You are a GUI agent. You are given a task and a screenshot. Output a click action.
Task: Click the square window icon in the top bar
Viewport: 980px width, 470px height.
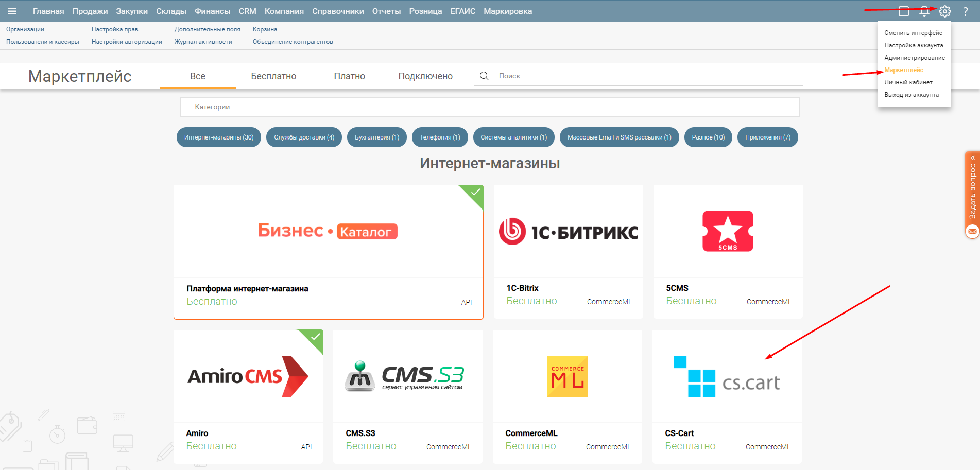[x=904, y=11]
